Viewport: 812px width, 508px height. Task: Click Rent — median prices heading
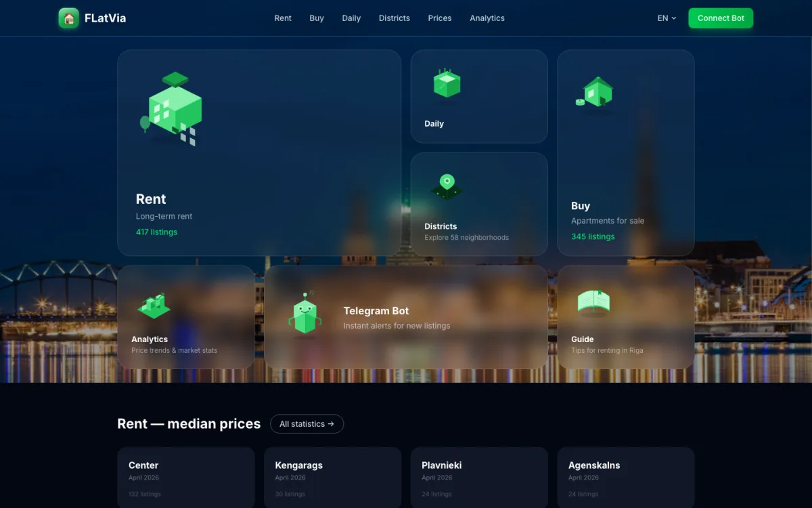coord(189,424)
